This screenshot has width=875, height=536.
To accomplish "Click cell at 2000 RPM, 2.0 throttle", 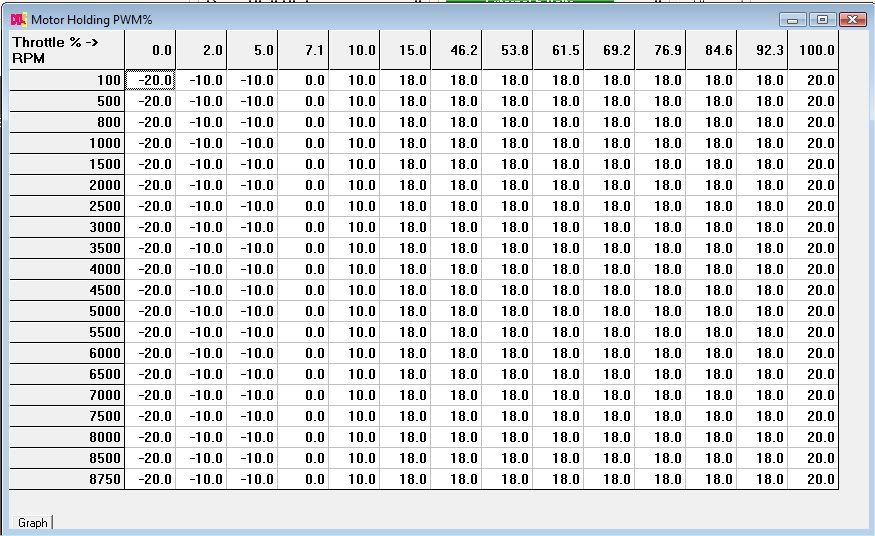I will (x=202, y=185).
